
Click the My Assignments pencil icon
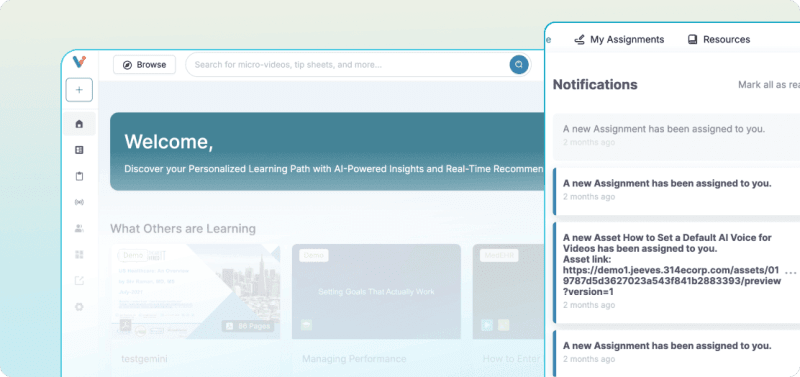[x=579, y=40]
